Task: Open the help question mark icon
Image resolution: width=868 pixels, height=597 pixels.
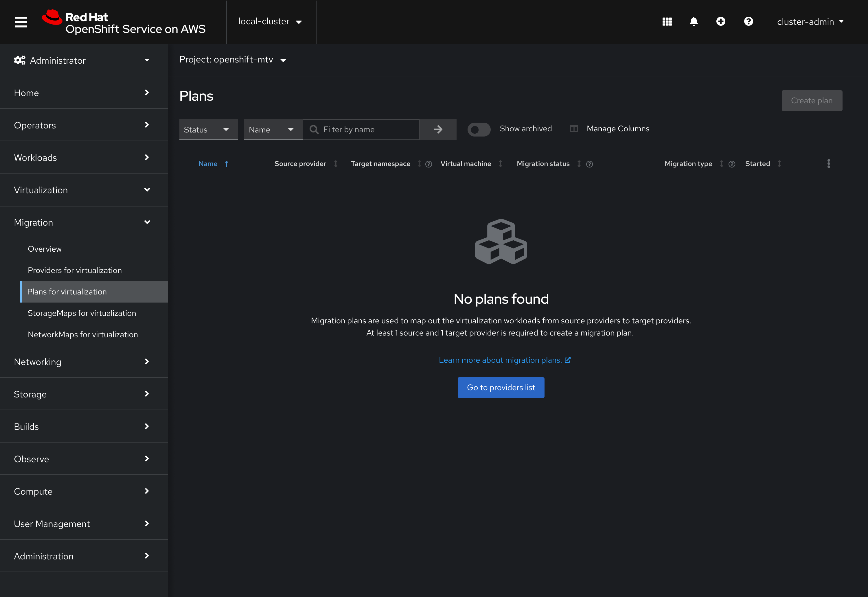Action: point(748,22)
